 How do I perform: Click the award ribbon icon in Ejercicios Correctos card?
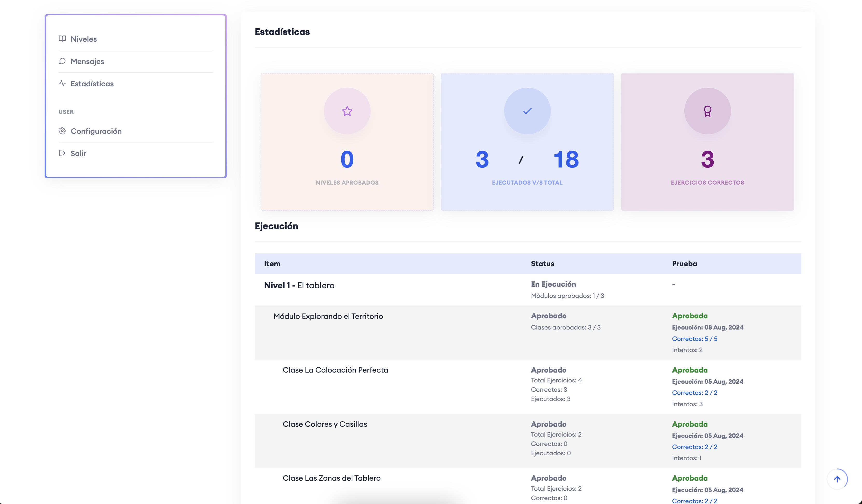point(707,111)
